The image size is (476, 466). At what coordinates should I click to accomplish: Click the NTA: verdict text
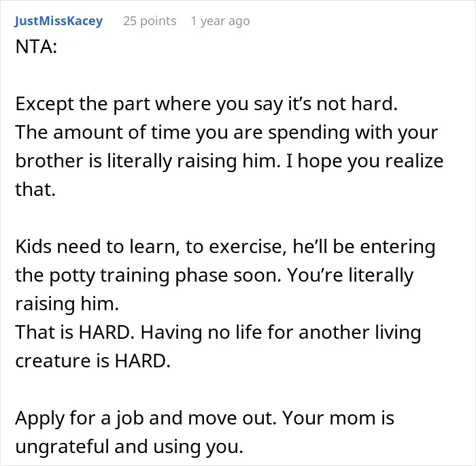pyautogui.click(x=36, y=47)
